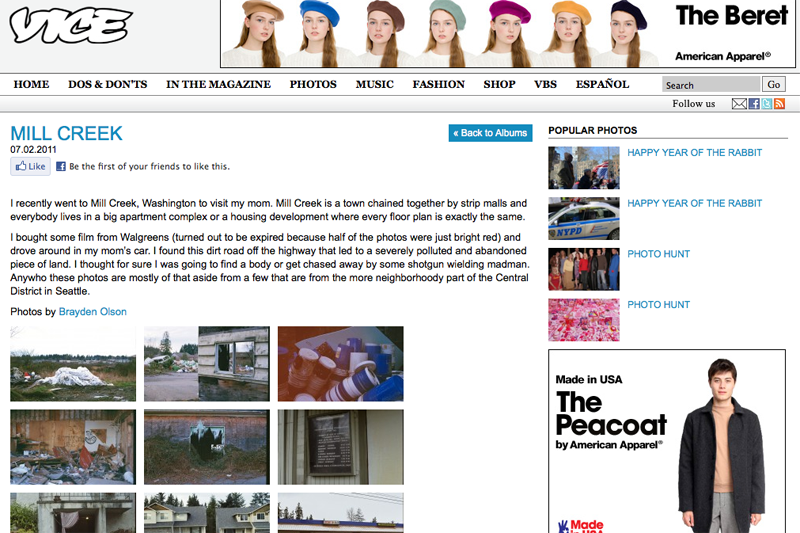Open the email envelope follow icon
This screenshot has height=533, width=800.
pos(739,104)
